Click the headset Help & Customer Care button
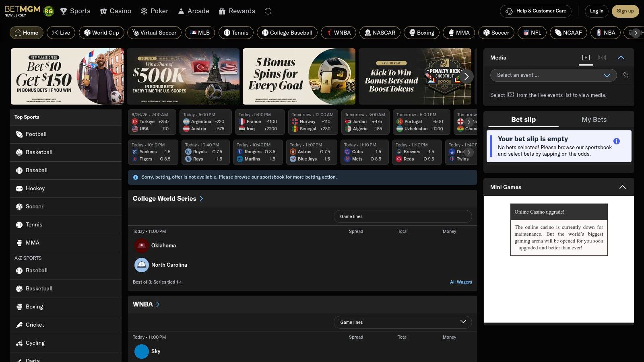This screenshot has height=362, width=644. [x=537, y=11]
